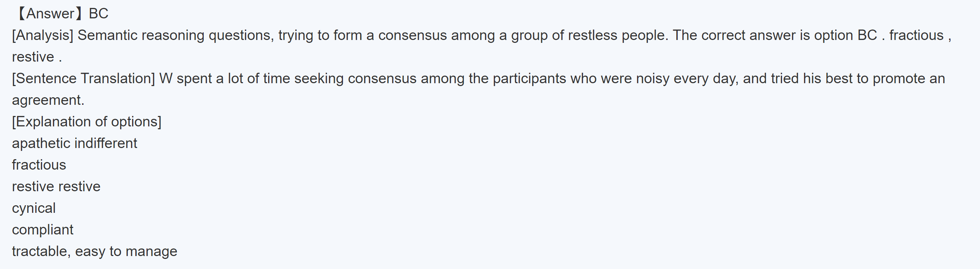The image size is (980, 269).
Task: Click "fractious" in the options list
Action: [39, 165]
